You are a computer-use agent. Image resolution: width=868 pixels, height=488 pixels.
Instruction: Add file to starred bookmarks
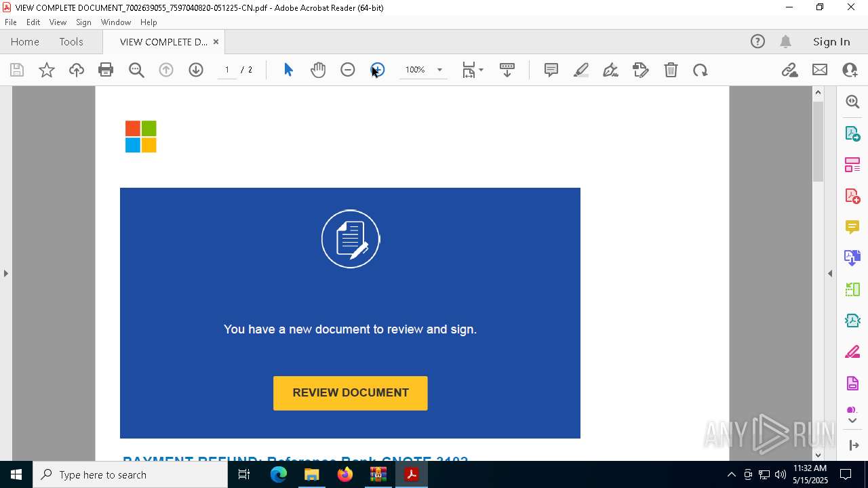[x=47, y=70]
